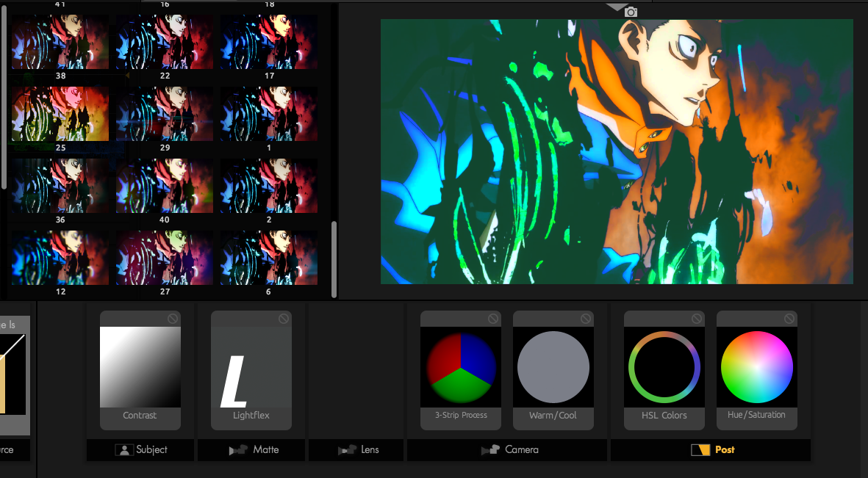
Task: Pick the look thumbnail labeled 36
Action: tap(60, 186)
